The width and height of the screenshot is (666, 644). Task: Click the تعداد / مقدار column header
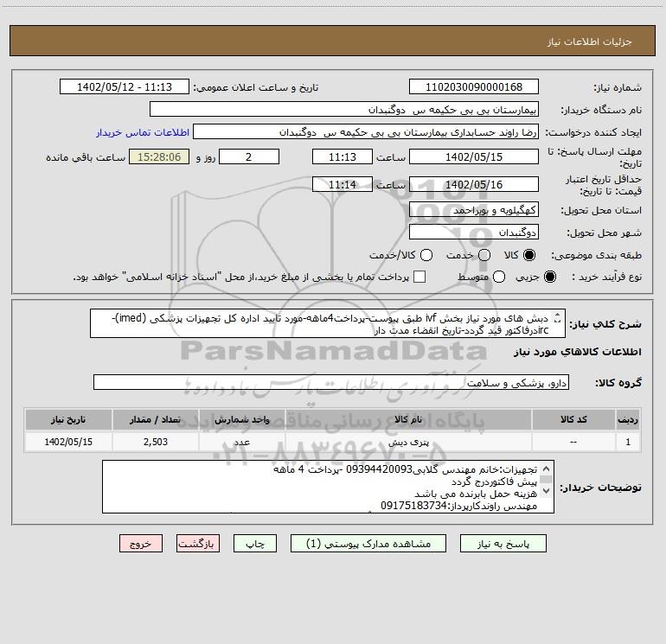point(155,419)
